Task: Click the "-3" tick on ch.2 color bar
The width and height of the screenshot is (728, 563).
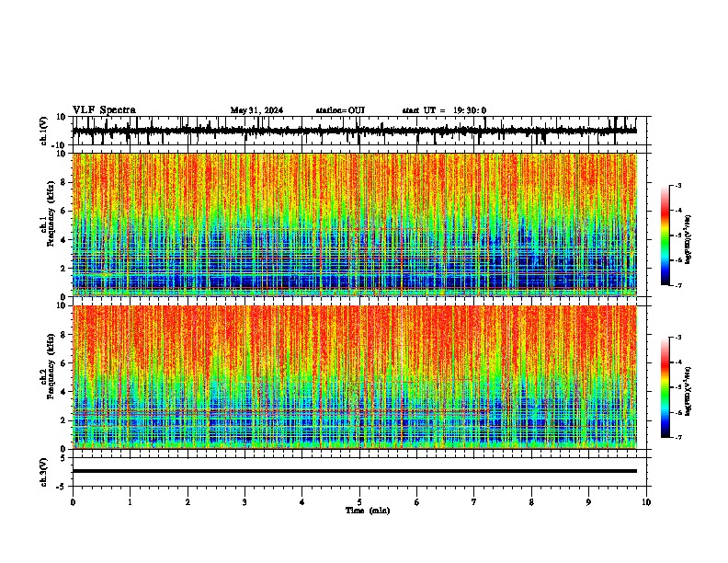Action: (677, 338)
